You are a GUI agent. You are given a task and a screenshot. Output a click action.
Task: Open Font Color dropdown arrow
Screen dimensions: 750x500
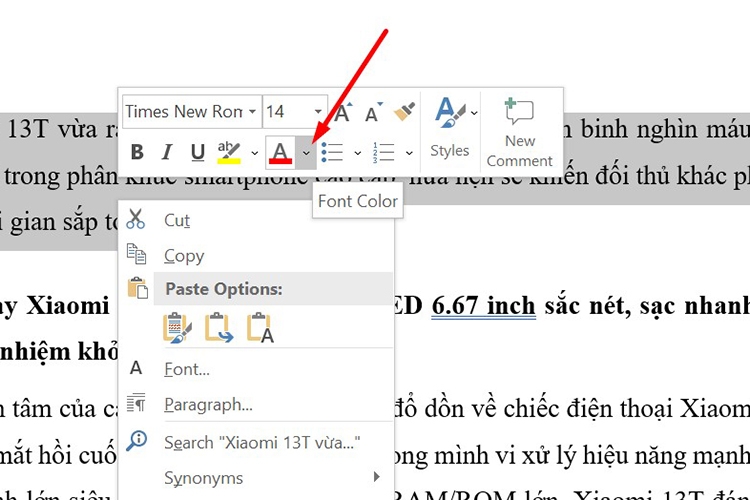(x=306, y=153)
